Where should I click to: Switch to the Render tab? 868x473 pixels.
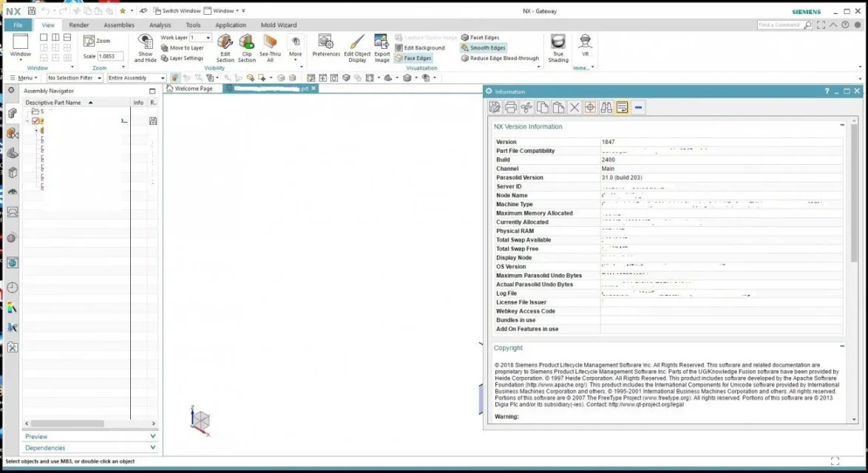[x=78, y=25]
